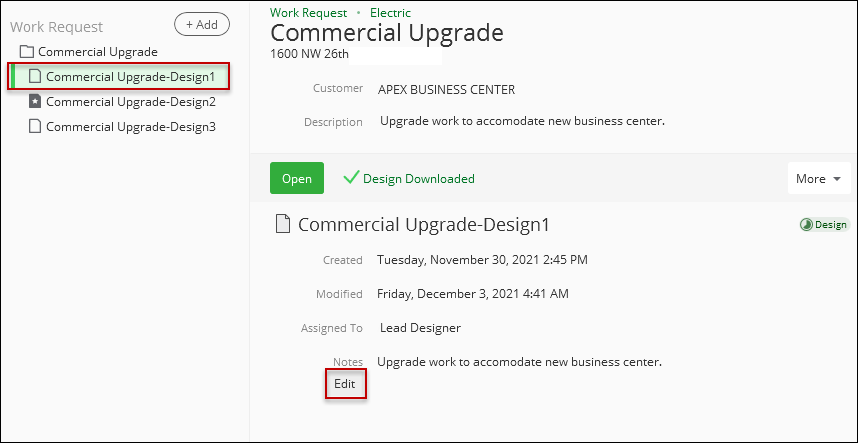
Task: Open the downloaded design
Action: click(x=297, y=178)
